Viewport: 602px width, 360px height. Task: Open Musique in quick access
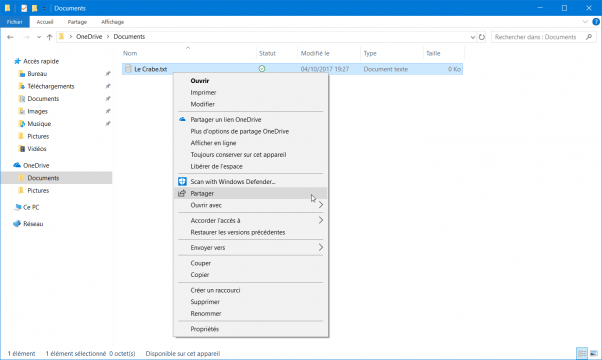(39, 124)
